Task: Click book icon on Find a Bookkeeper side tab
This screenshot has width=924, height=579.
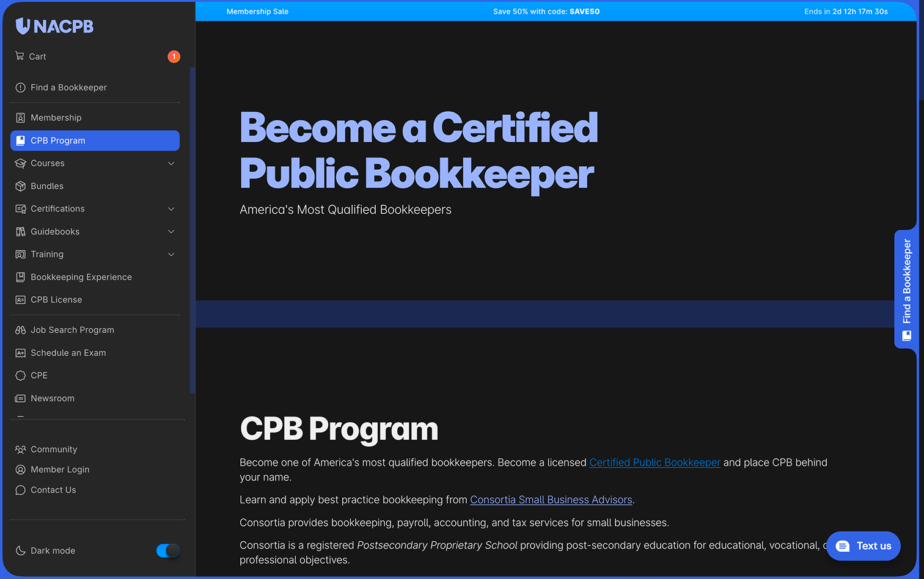Action: (x=907, y=335)
